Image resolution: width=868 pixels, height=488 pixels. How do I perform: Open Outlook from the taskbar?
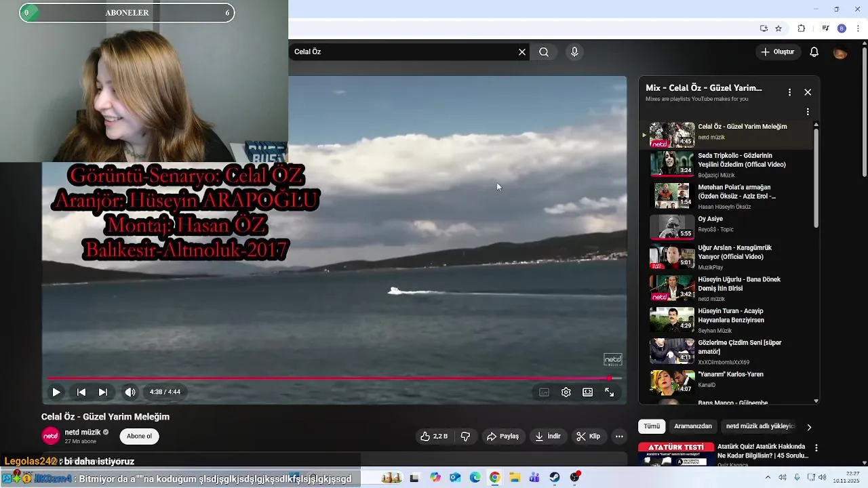pos(455,478)
